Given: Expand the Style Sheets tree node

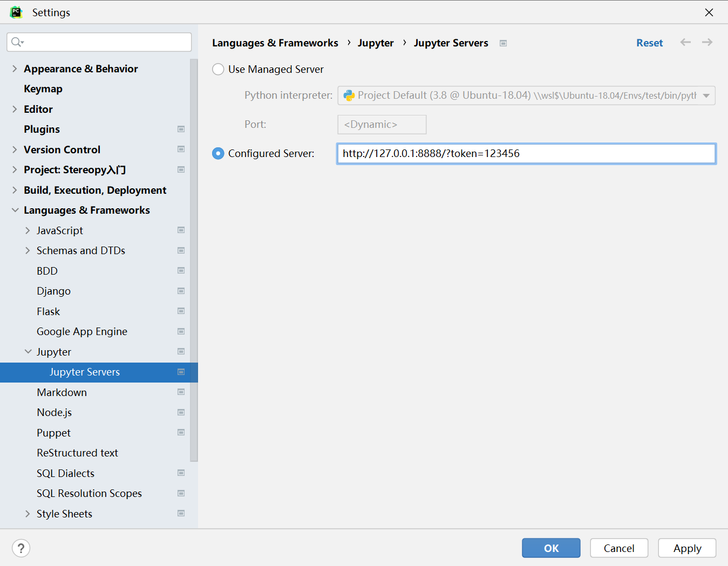Looking at the screenshot, I should 28,514.
